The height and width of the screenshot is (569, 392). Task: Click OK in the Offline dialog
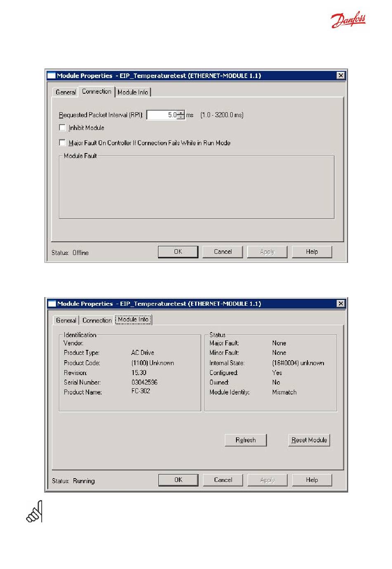[x=178, y=252]
